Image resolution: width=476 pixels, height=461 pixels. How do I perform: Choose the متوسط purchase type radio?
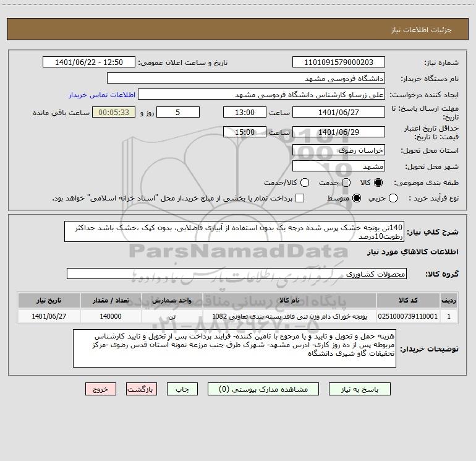click(x=357, y=198)
